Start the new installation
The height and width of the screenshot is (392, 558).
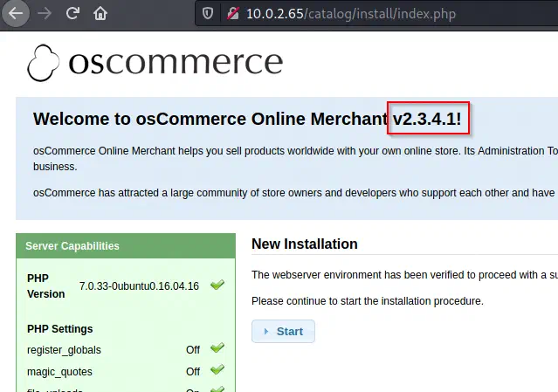pos(283,331)
